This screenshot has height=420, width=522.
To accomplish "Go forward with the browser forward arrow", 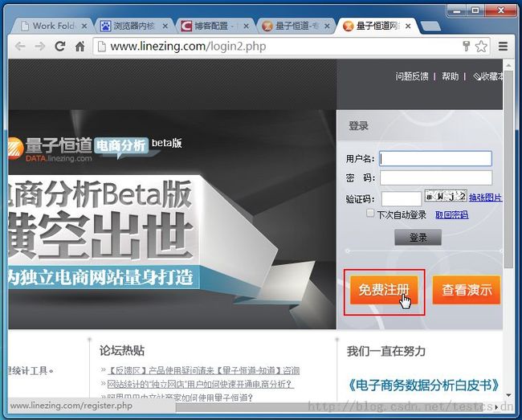I will click(x=40, y=47).
